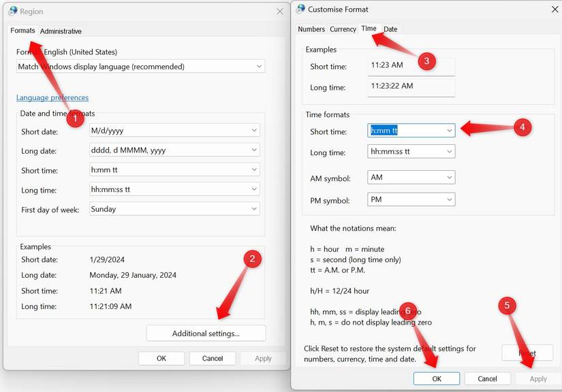Expand the AM symbol dropdown
Viewport: 562px width, 392px height.
coord(411,177)
